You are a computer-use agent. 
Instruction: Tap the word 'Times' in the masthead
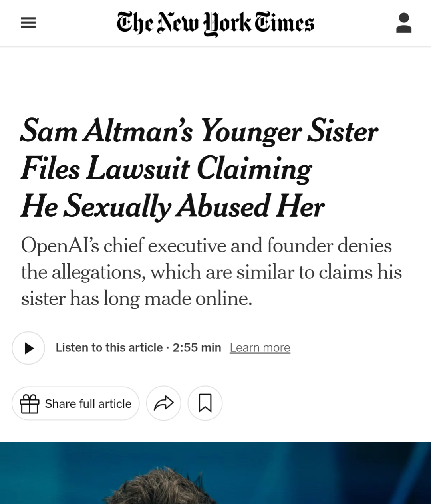pos(285,23)
